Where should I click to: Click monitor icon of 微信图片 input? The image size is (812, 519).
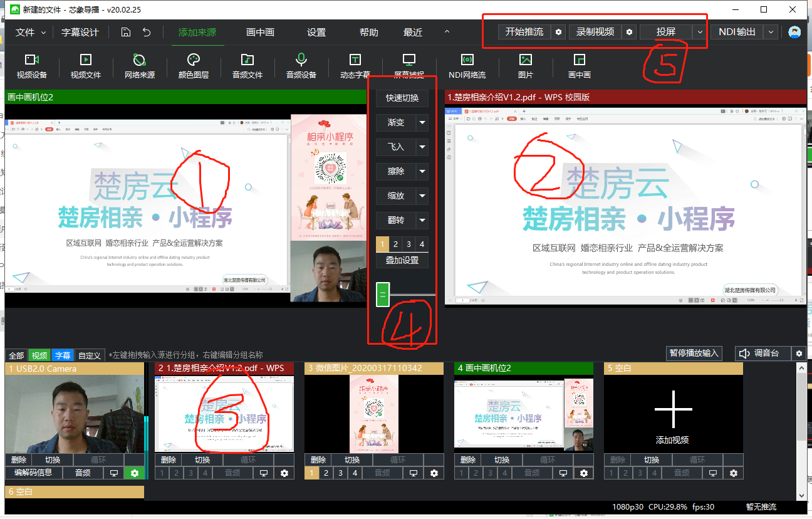coord(414,473)
